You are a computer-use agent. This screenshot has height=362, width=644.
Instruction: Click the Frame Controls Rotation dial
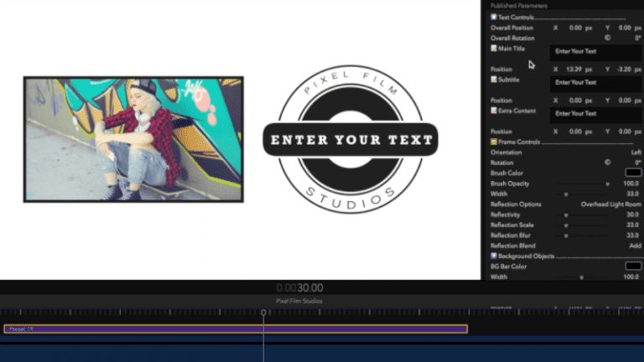point(607,163)
